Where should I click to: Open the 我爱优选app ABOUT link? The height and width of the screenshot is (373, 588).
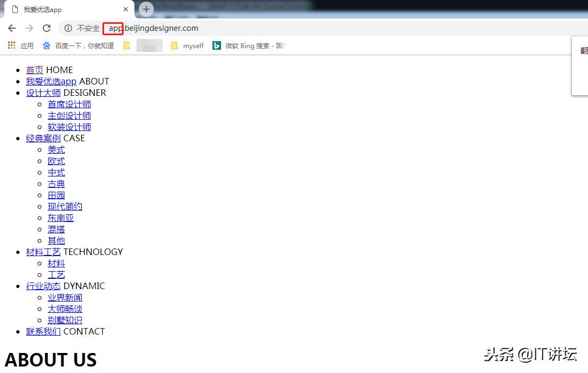coord(51,81)
